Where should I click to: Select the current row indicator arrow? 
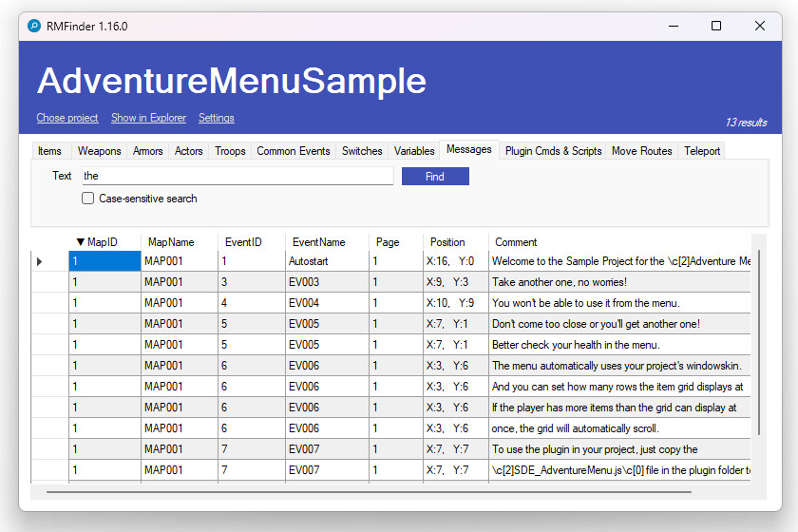(x=39, y=261)
